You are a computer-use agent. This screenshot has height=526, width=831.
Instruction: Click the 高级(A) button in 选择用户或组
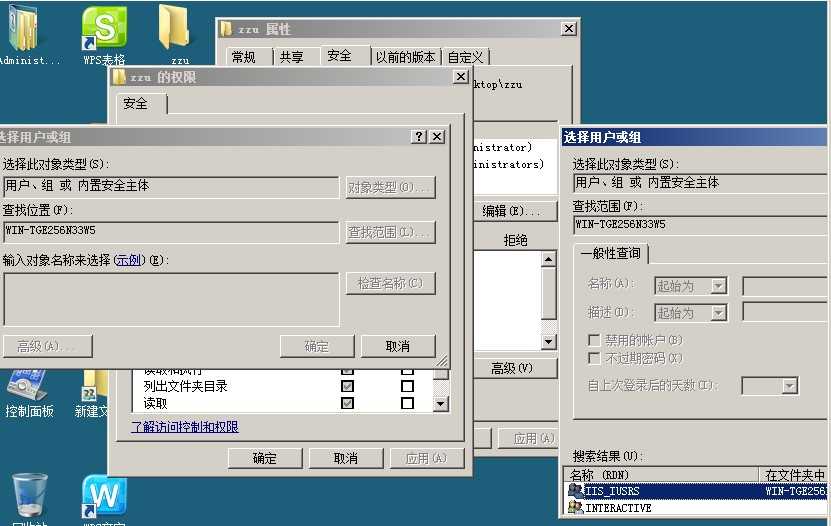point(48,346)
